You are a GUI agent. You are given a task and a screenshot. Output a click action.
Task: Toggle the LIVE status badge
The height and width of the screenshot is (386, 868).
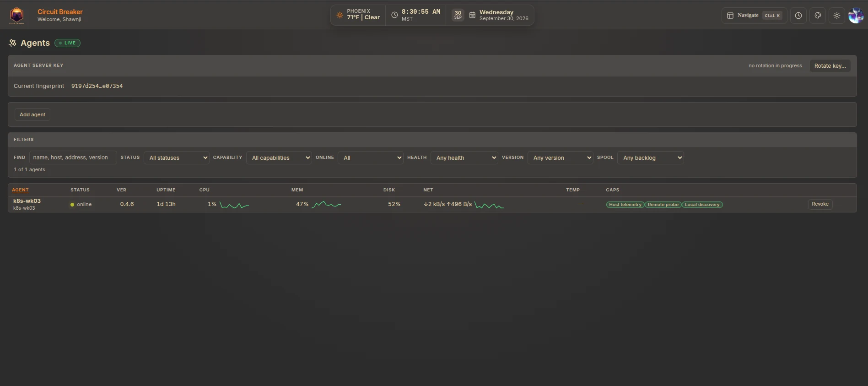[x=67, y=43]
